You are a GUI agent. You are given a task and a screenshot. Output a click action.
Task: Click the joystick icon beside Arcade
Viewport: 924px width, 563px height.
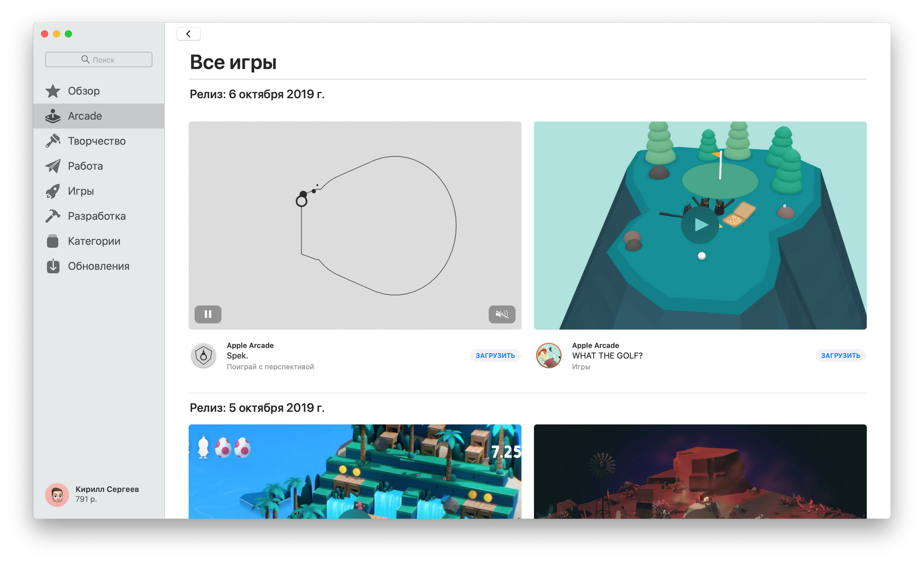click(53, 116)
